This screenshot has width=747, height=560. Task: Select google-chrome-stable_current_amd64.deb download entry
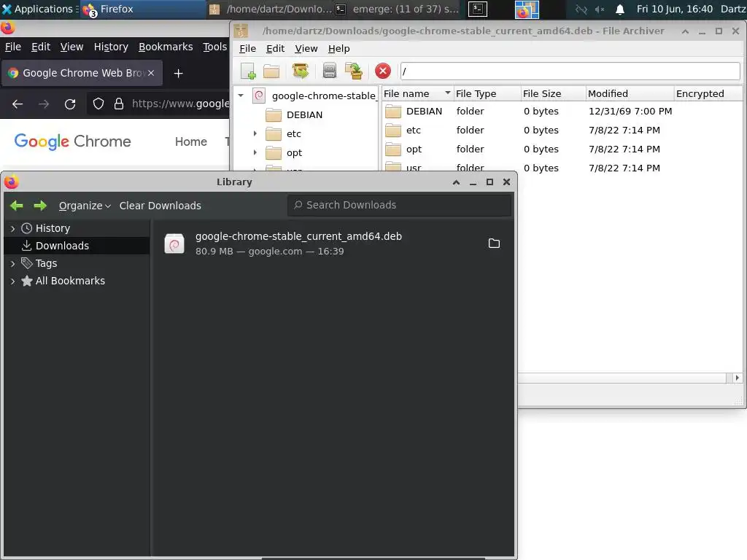332,244
